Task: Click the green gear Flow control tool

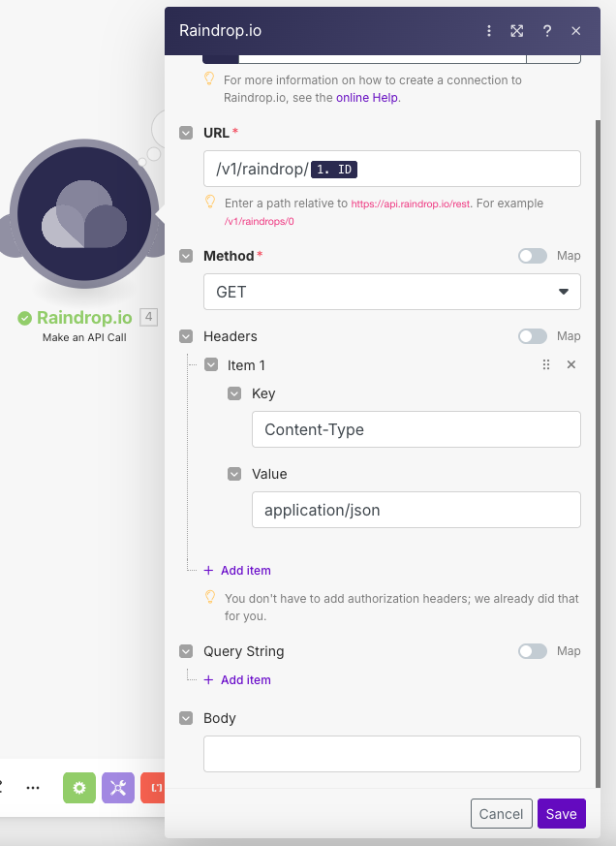Action: pos(79,788)
